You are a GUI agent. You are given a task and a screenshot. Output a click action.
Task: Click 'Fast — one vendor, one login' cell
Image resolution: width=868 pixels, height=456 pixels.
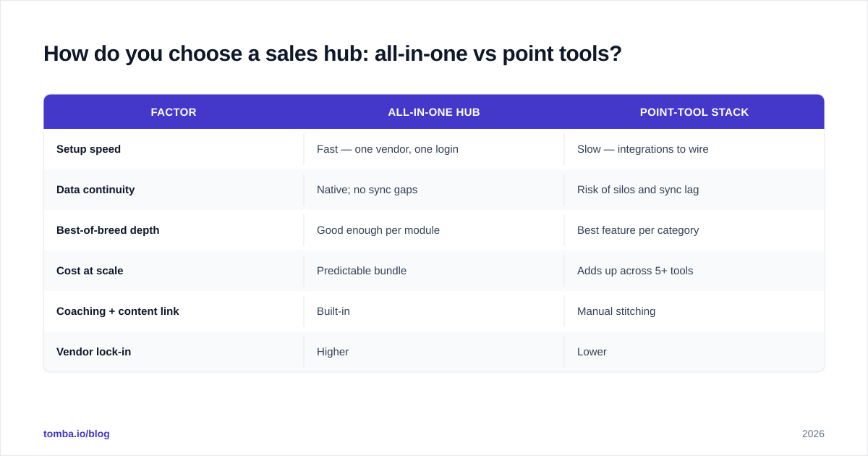pos(388,149)
